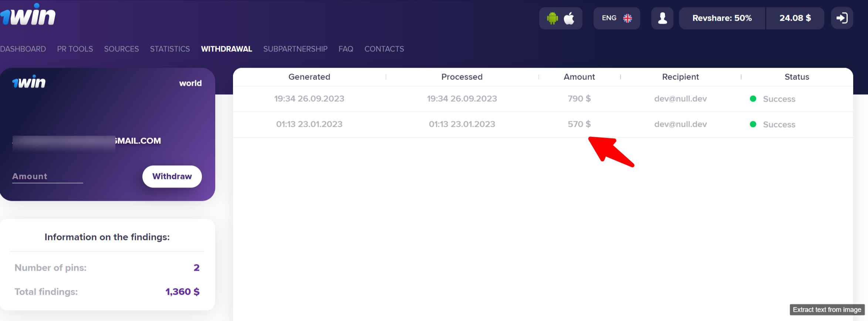Click the Android app download icon

pos(552,18)
